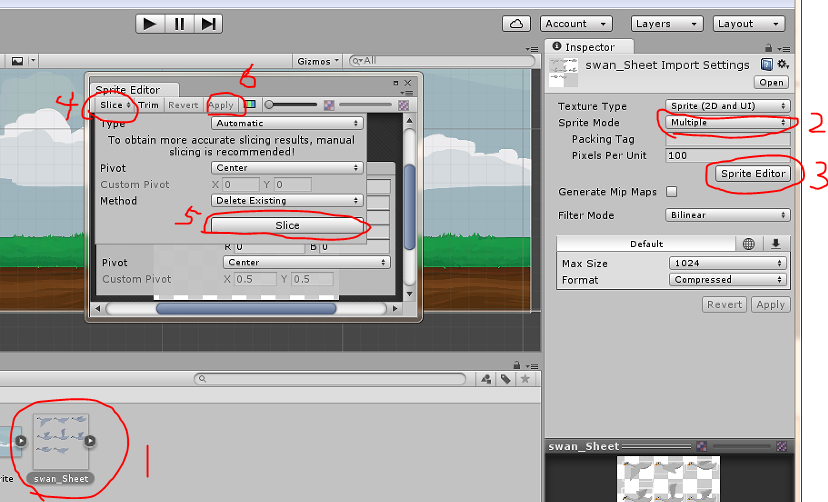Open the lower Pivot Center dropdown
The image size is (828, 502).
[307, 262]
